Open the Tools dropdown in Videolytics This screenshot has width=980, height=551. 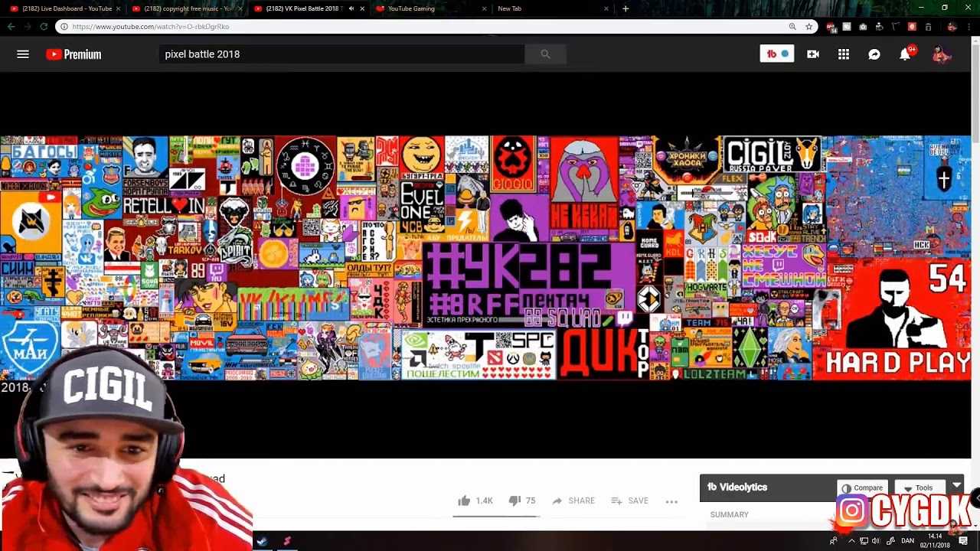pyautogui.click(x=919, y=487)
